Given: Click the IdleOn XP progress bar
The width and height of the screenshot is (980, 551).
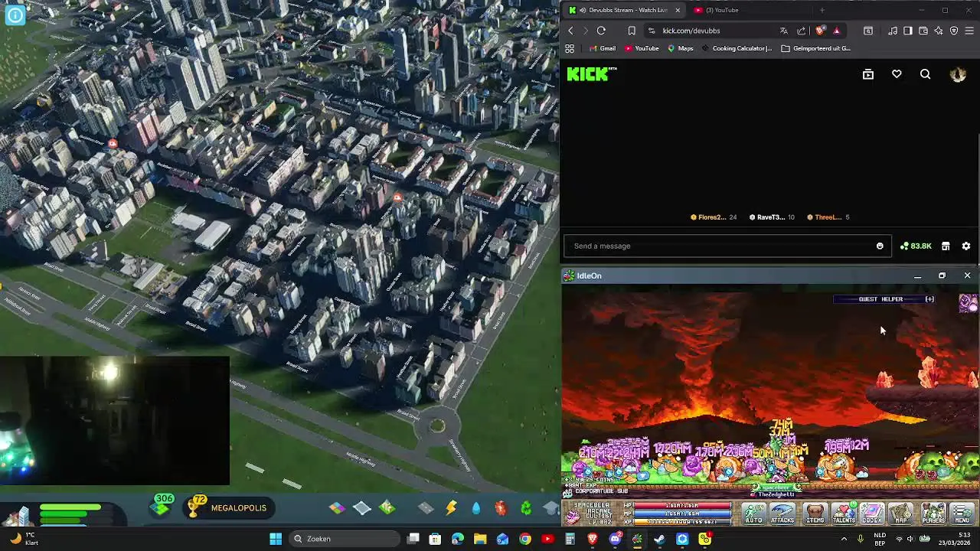Looking at the screenshot, I should (681, 522).
